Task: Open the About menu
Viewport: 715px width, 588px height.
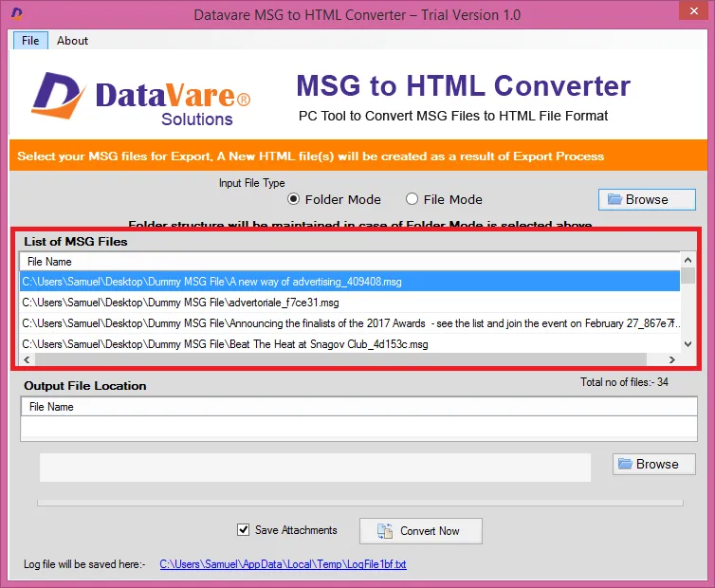Action: point(72,41)
